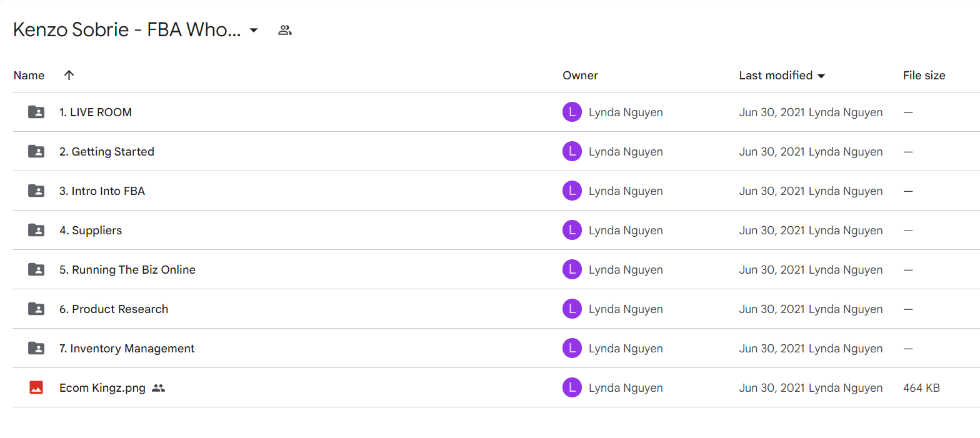The image size is (980, 438).
Task: Click owner name Lynda Nguyen in Ecom Kingz.png row
Action: 626,388
